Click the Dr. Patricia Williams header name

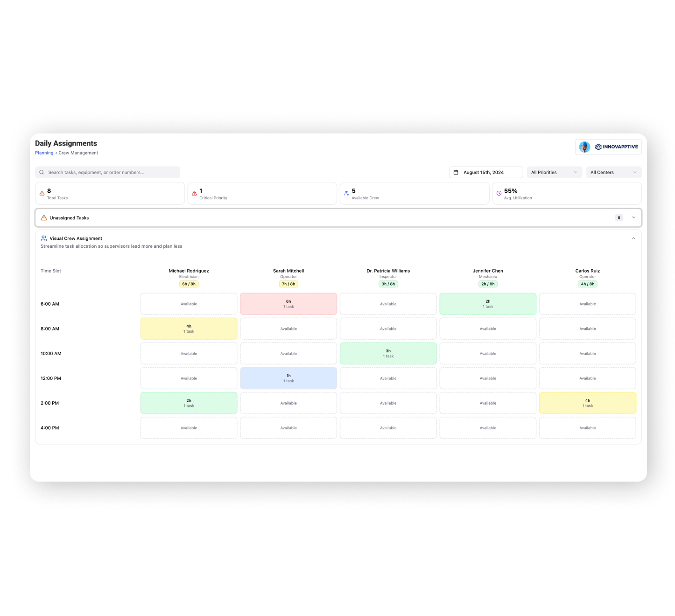click(388, 271)
